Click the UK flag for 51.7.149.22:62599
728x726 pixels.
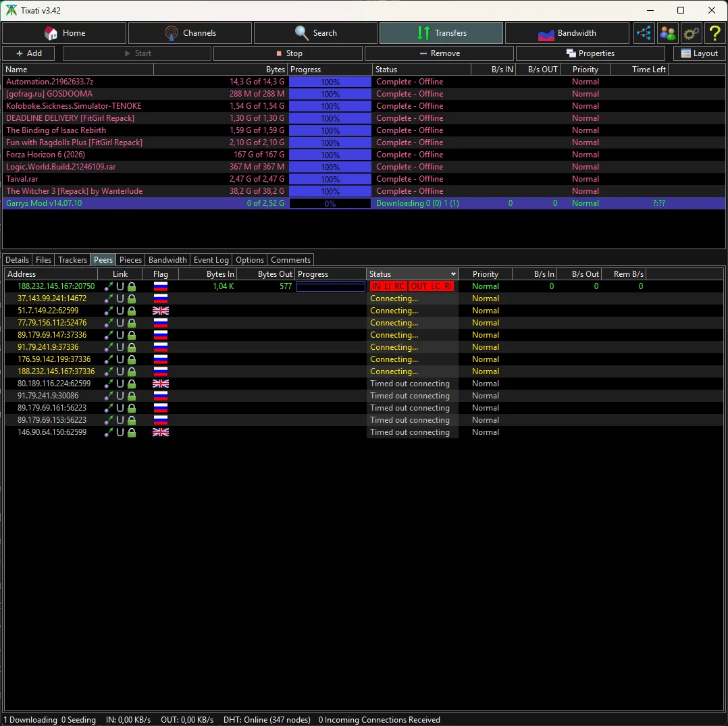click(161, 311)
